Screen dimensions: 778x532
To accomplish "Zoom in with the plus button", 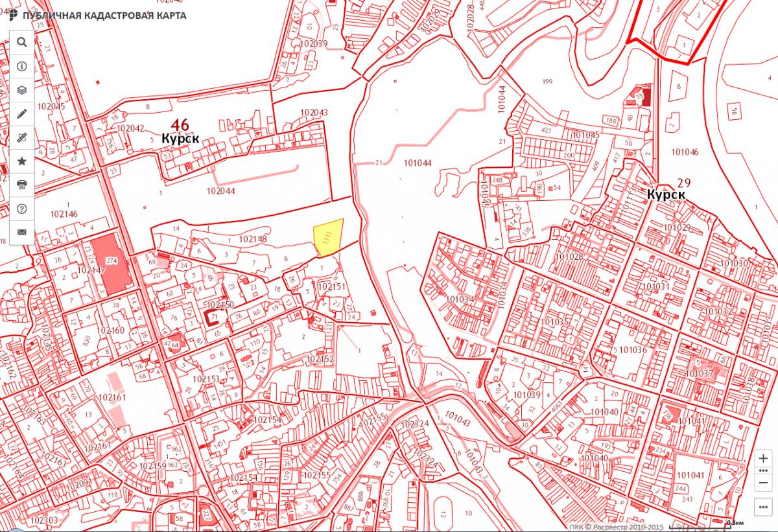I will 762,458.
